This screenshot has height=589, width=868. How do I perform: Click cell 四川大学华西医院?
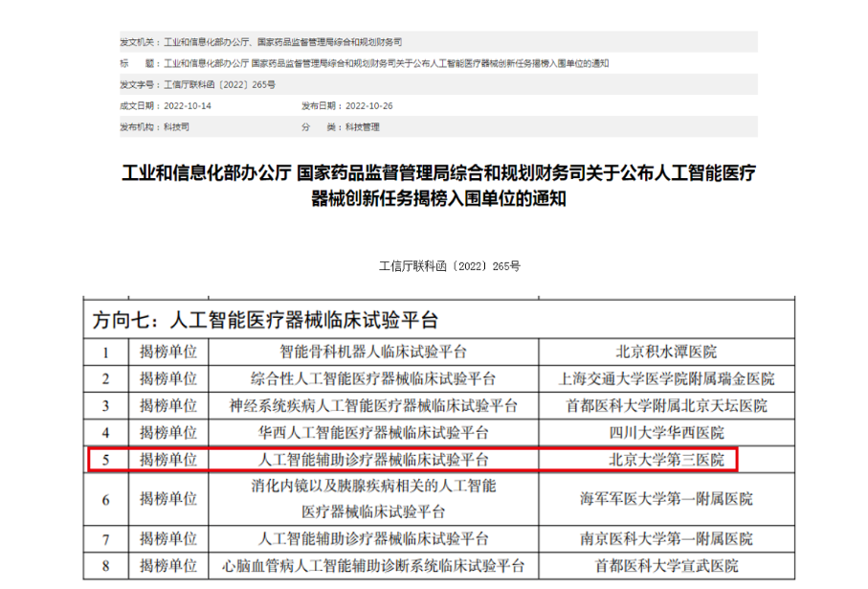[x=666, y=433]
